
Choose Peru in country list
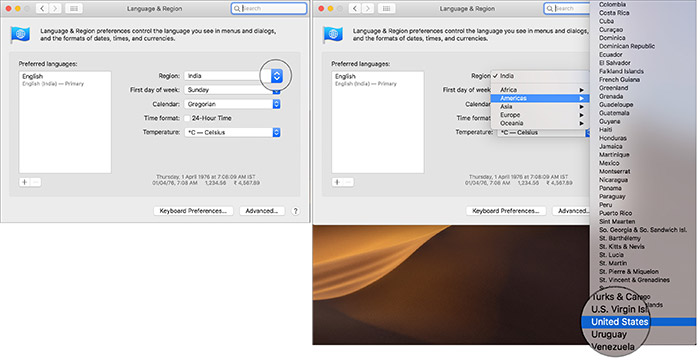pyautogui.click(x=605, y=205)
